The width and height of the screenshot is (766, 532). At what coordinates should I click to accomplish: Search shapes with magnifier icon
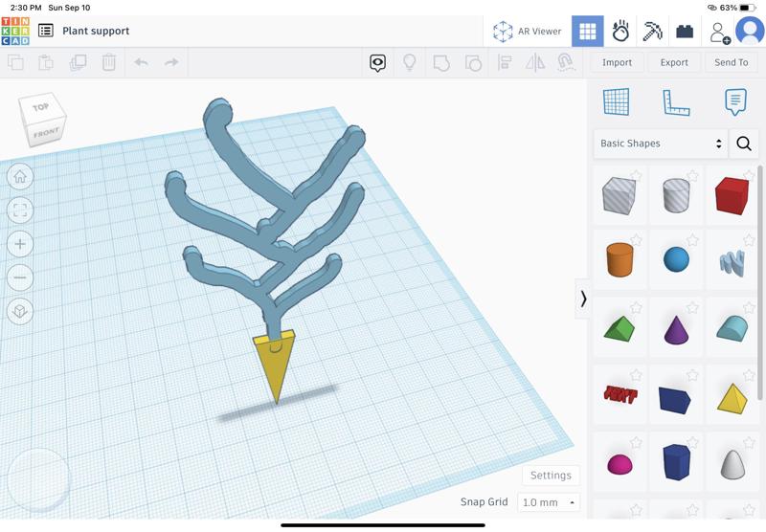coord(744,144)
